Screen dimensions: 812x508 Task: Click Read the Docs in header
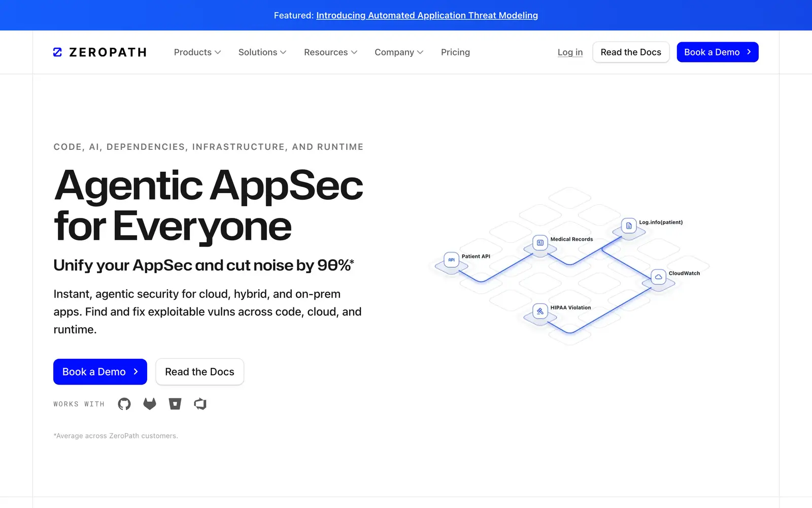coord(631,52)
